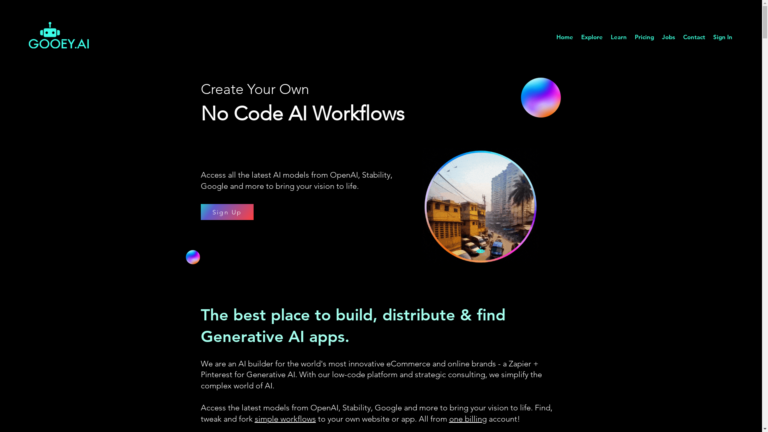Open the Explore menu item
The image size is (768, 432).
click(591, 37)
